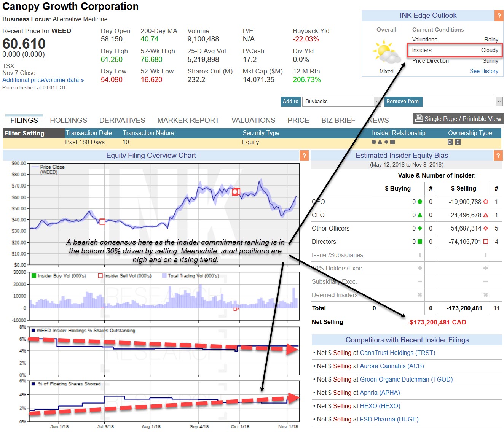The image size is (504, 442).
Task: Click red sell marker near Oct on price chart
Action: click(236, 192)
